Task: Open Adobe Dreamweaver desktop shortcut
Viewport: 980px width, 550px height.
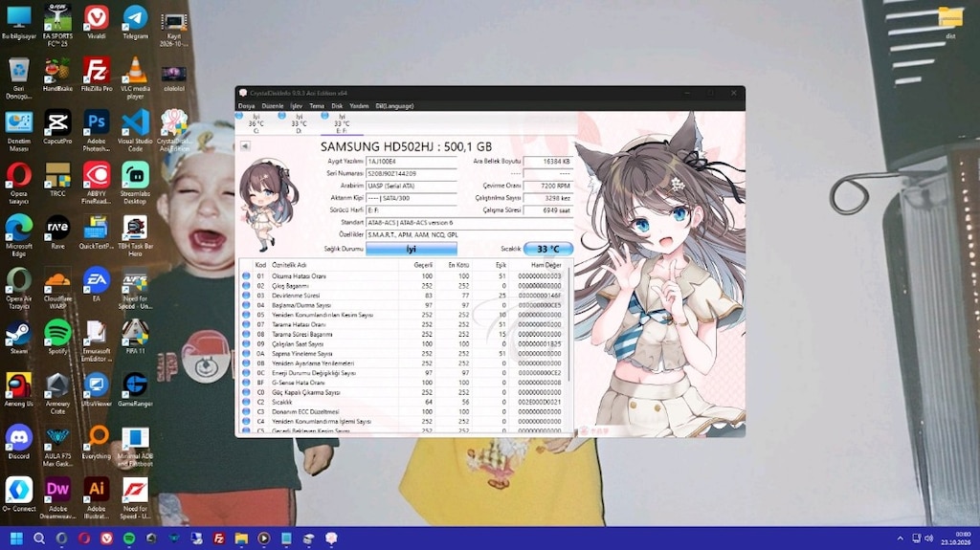Action: [57, 498]
